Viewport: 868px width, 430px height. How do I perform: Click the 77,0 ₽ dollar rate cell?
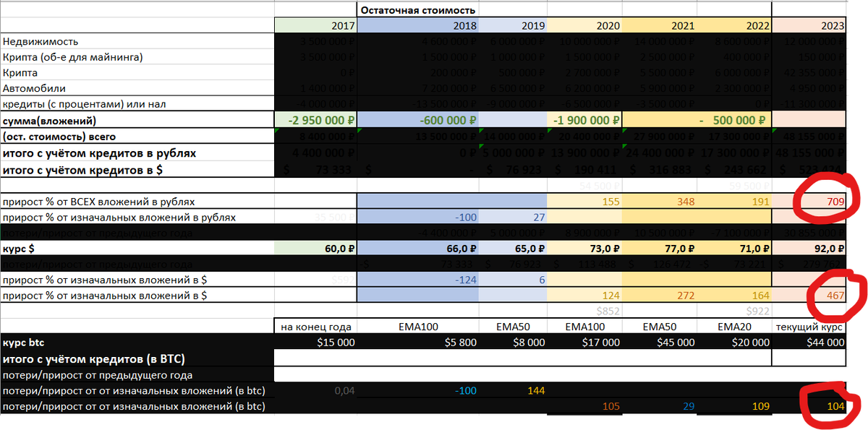[x=659, y=249]
